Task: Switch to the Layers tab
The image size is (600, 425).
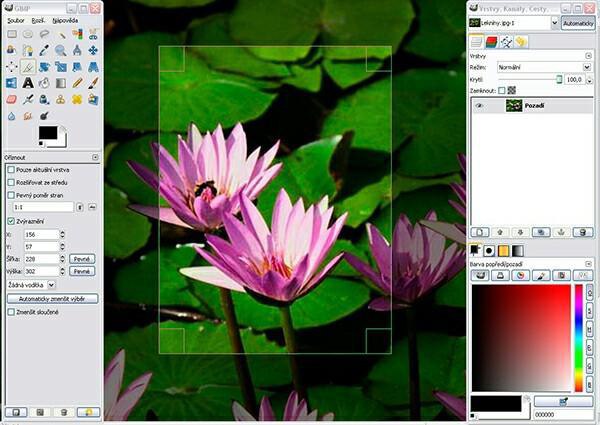Action: [x=476, y=42]
